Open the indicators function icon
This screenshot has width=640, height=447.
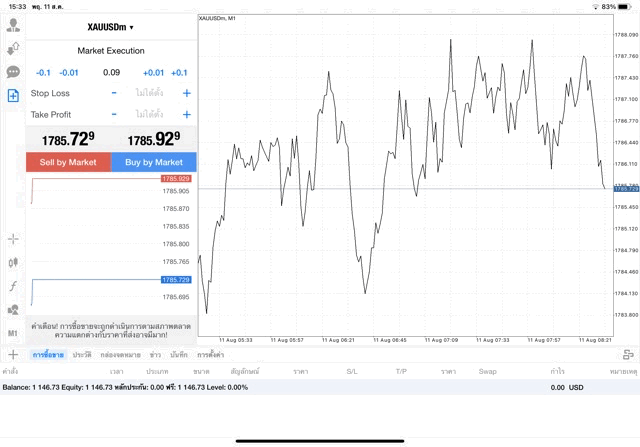[13, 286]
